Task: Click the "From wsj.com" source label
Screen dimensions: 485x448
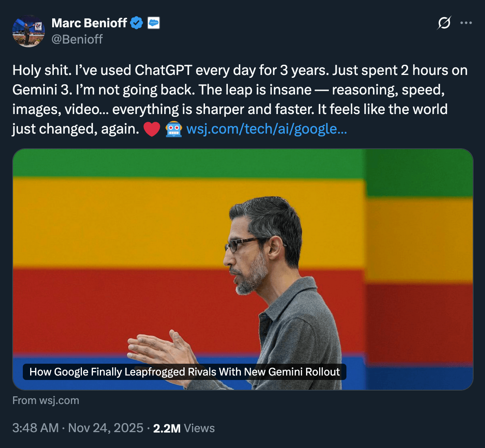Action: (46, 400)
